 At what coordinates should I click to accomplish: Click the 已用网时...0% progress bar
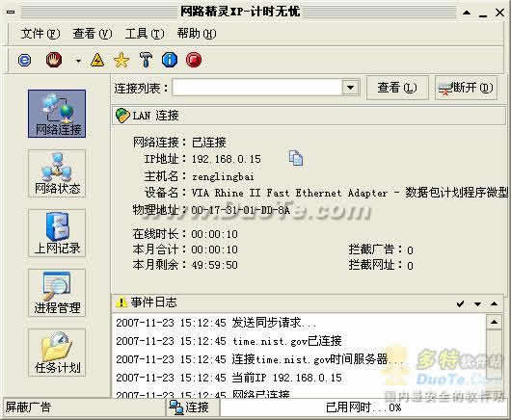[363, 407]
